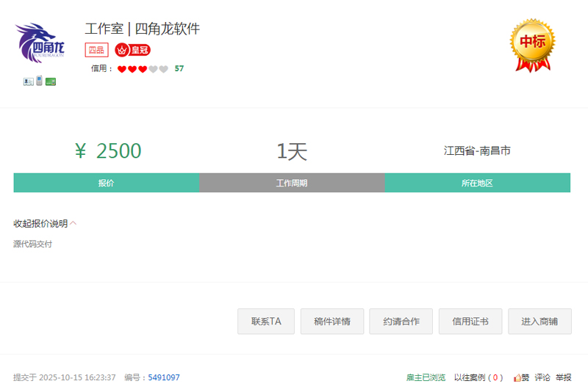Open 稿件详情 submission details
588x392 pixels.
point(332,322)
